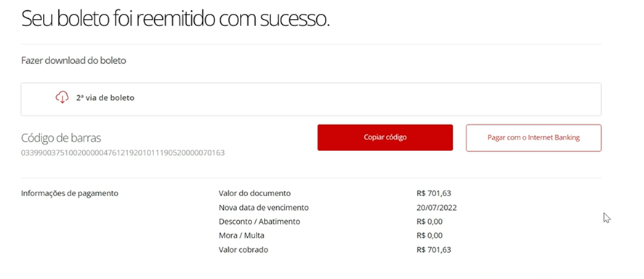Click the Informações de pagamento label

click(69, 193)
